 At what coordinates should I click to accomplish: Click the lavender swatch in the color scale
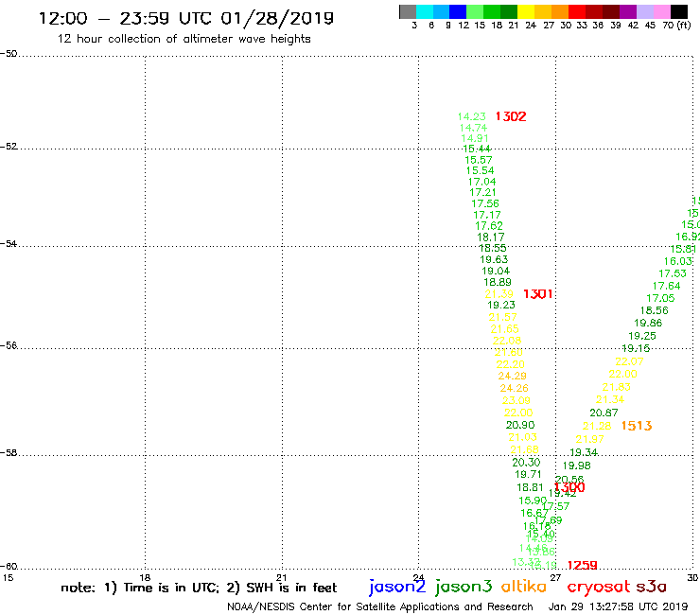point(644,11)
